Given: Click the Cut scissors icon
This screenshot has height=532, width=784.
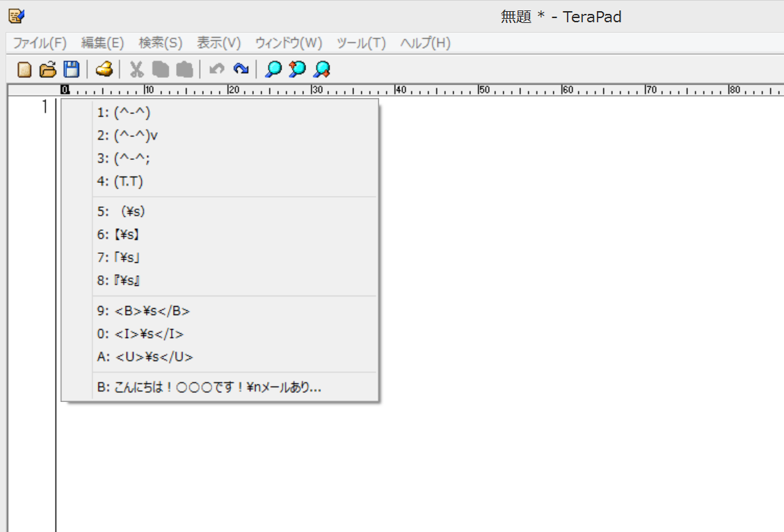Looking at the screenshot, I should 136,69.
